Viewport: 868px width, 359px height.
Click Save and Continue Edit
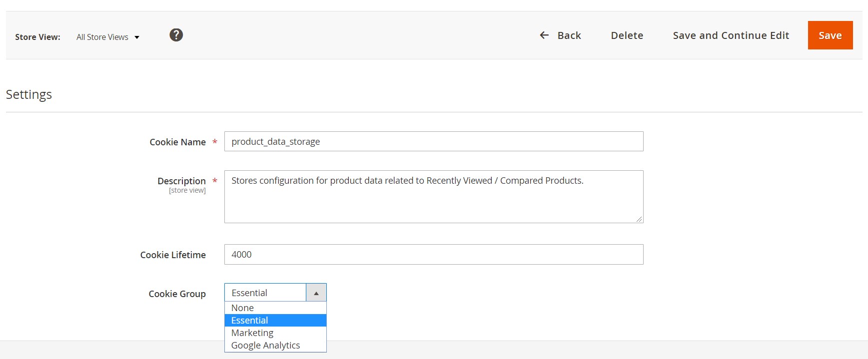(x=731, y=35)
